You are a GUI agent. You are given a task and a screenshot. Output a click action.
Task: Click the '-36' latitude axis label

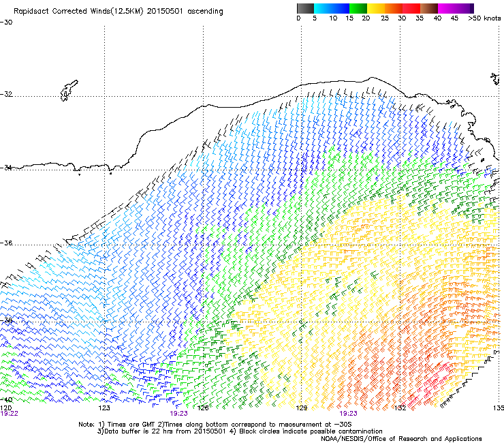(6, 243)
